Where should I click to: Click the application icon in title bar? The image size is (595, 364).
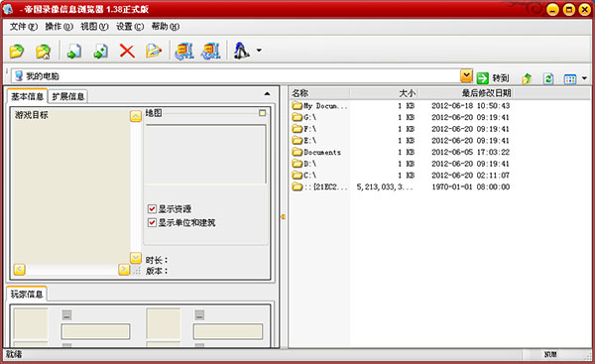pos(8,9)
